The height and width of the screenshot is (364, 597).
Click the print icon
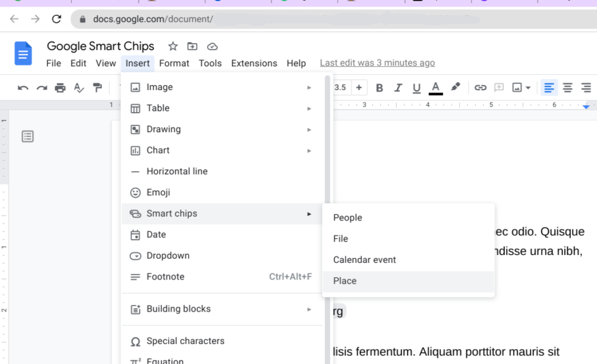click(60, 88)
